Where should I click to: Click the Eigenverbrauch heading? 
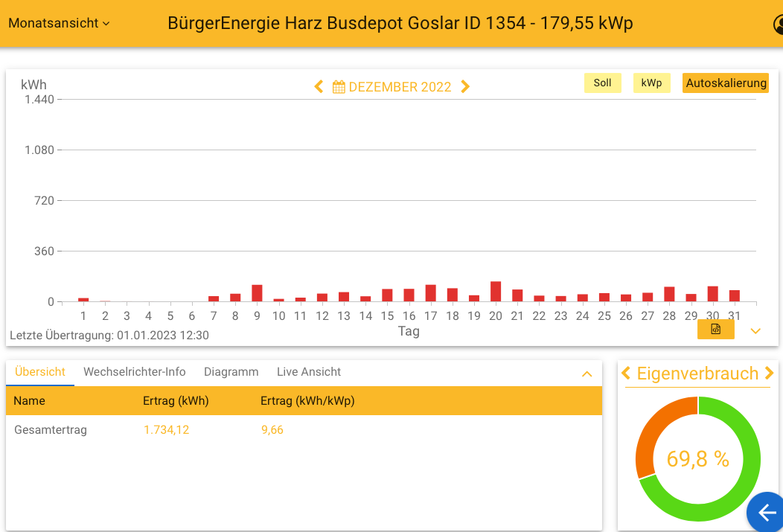pyautogui.click(x=697, y=374)
